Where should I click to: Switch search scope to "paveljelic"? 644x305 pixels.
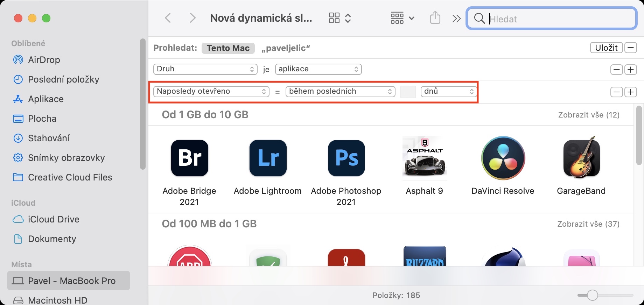286,48
